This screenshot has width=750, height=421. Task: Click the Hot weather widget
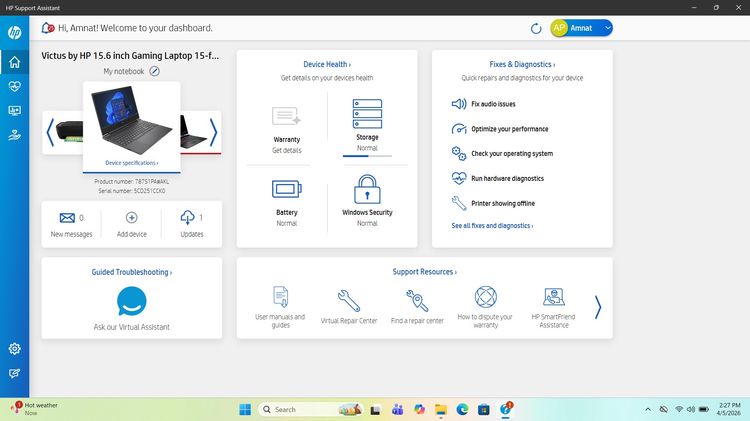point(34,409)
